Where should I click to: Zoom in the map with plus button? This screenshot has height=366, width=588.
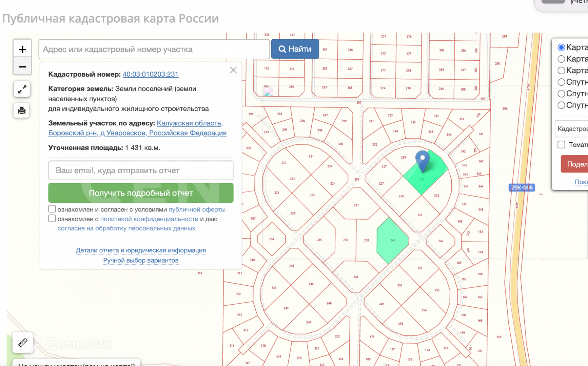coord(22,49)
